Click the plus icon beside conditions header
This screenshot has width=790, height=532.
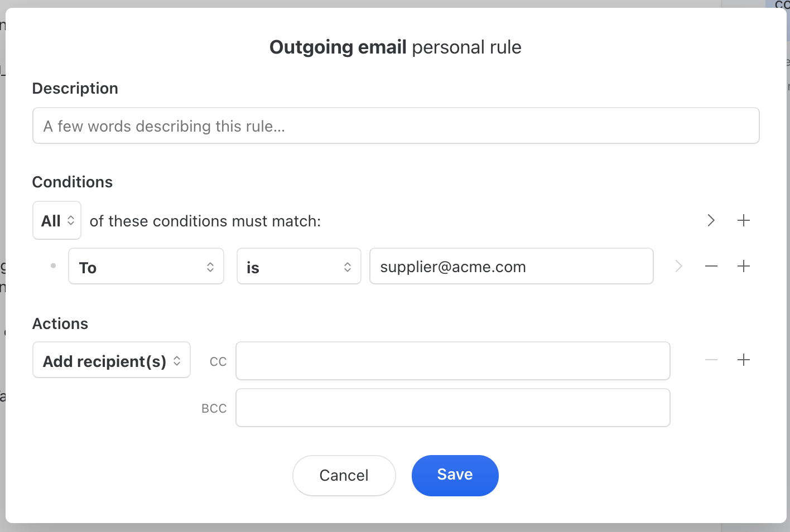click(743, 220)
